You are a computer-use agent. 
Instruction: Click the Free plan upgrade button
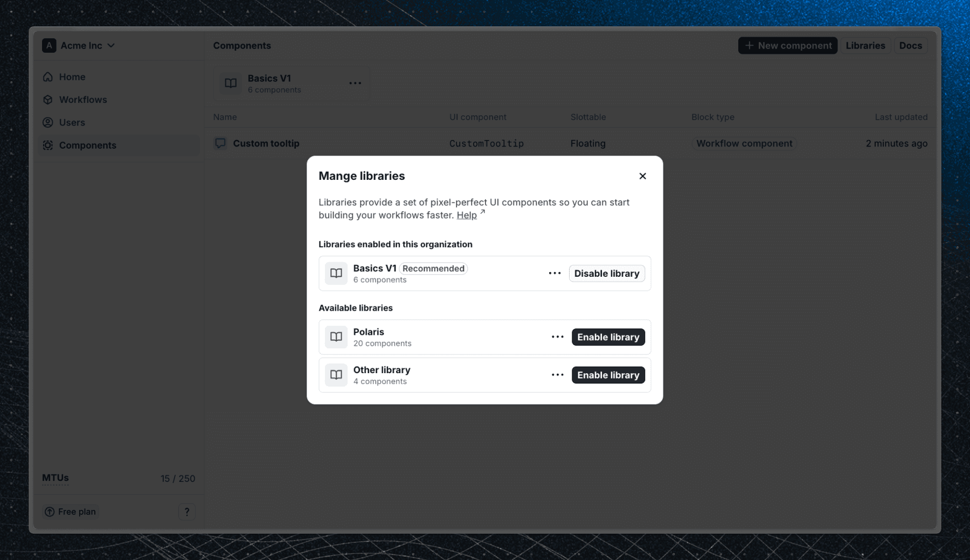(x=71, y=512)
